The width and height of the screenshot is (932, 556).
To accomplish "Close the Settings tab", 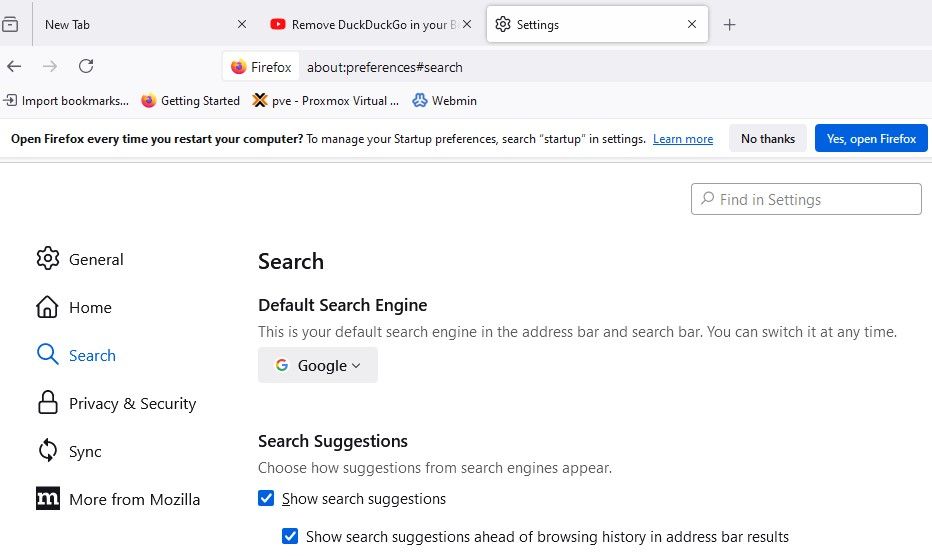I will [692, 25].
